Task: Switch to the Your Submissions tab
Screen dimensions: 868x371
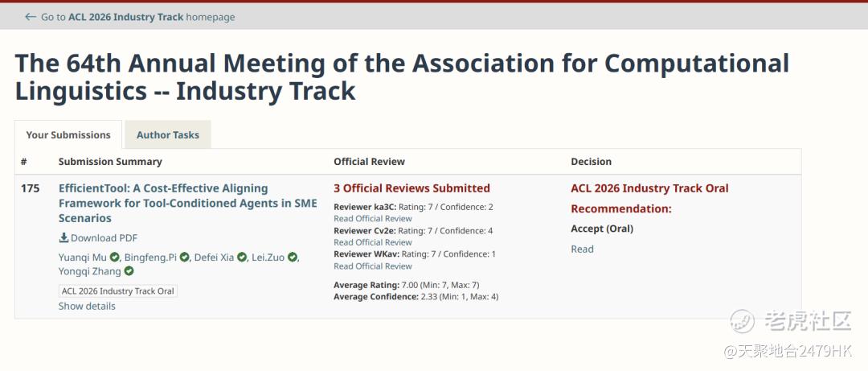Action: click(68, 135)
